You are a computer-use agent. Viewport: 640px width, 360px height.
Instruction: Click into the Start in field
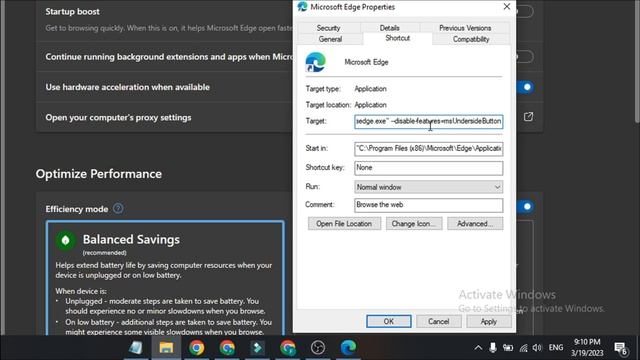pyautogui.click(x=429, y=149)
